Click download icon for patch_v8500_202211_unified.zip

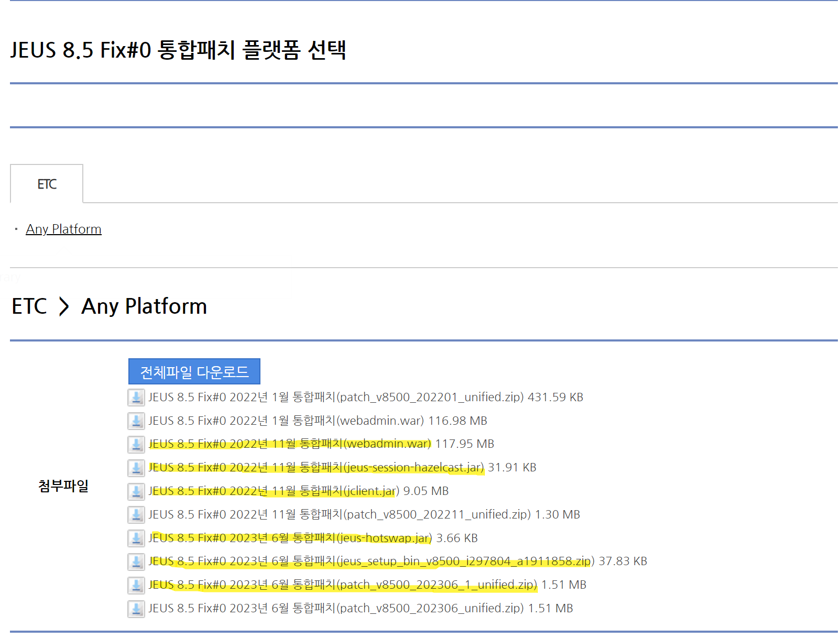click(136, 515)
